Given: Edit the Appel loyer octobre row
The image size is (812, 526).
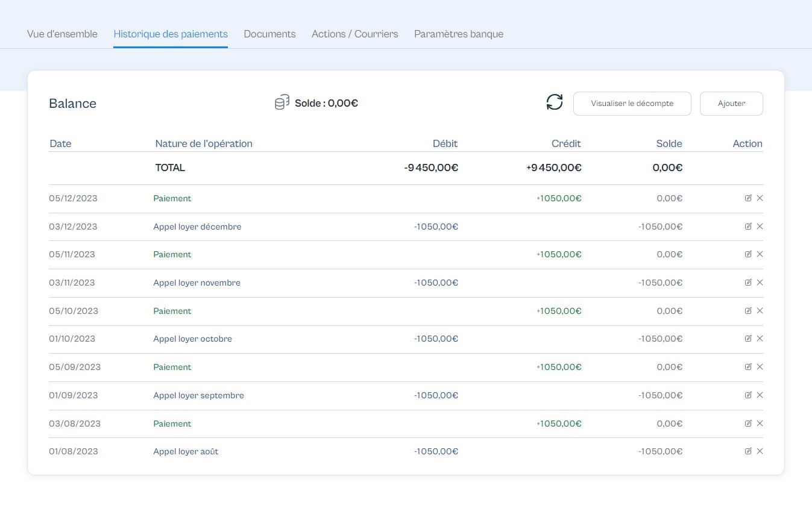Looking at the screenshot, I should [748, 338].
